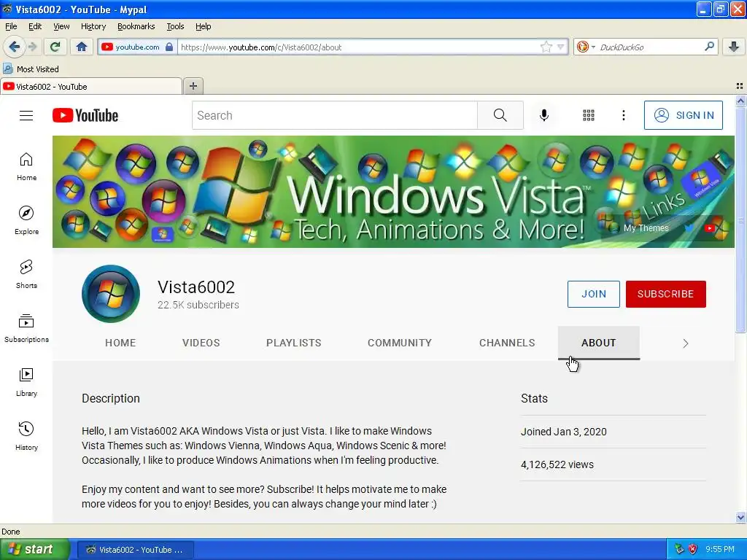Click the 9:55 PM taskbar clock
The image size is (747, 560).
720,549
